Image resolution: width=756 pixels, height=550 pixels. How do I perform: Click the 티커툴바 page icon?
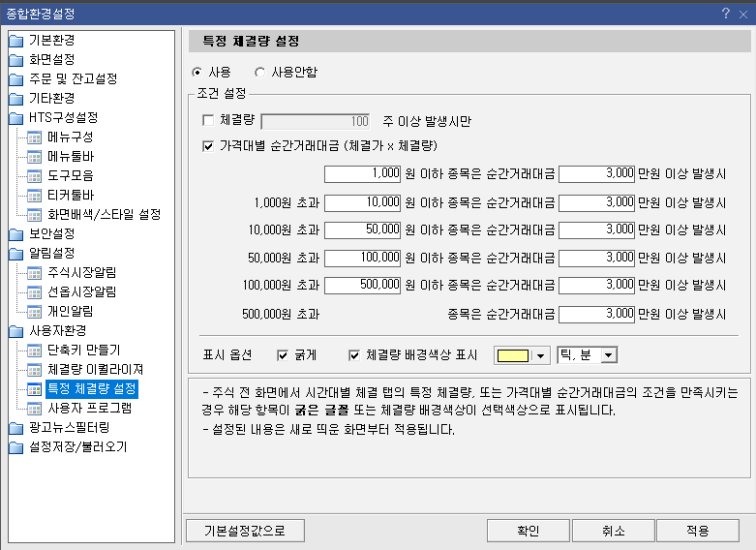point(34,196)
